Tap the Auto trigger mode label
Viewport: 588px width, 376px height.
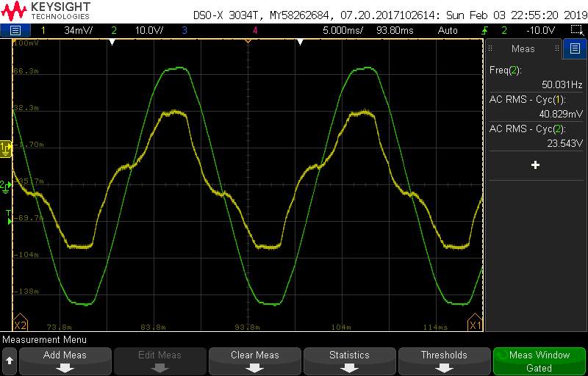click(x=448, y=30)
